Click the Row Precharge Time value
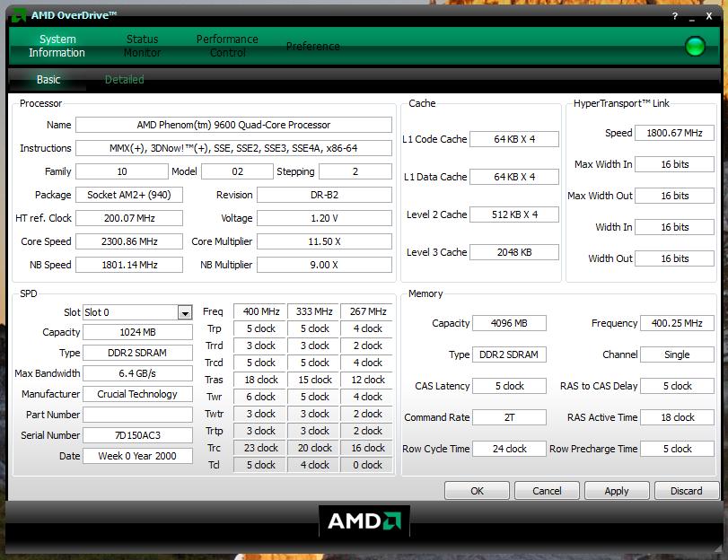The height and width of the screenshot is (560, 728). click(x=677, y=449)
